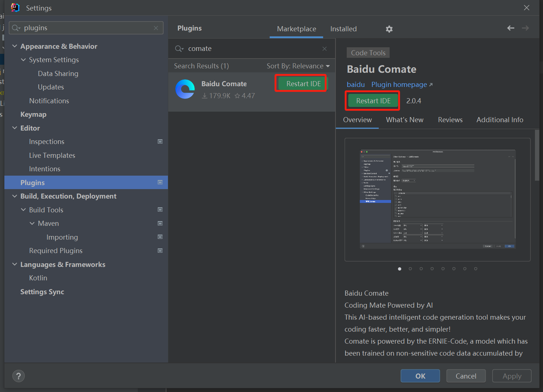Open the help question mark button
The width and height of the screenshot is (543, 392).
tap(19, 376)
